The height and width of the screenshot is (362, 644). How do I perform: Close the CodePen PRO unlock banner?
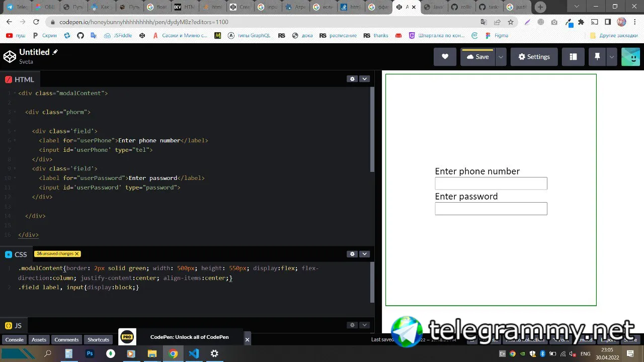click(247, 340)
